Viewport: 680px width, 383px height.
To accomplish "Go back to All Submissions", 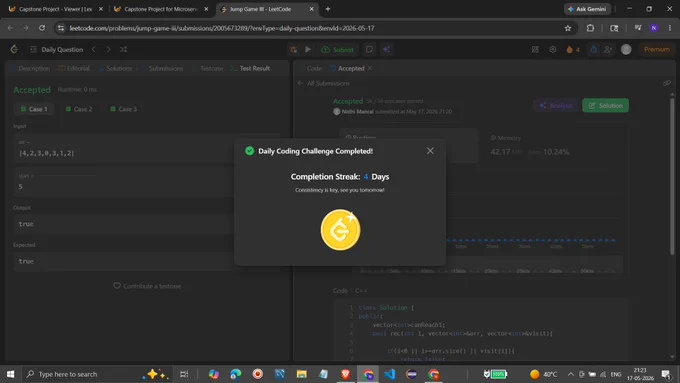I will pyautogui.click(x=324, y=83).
